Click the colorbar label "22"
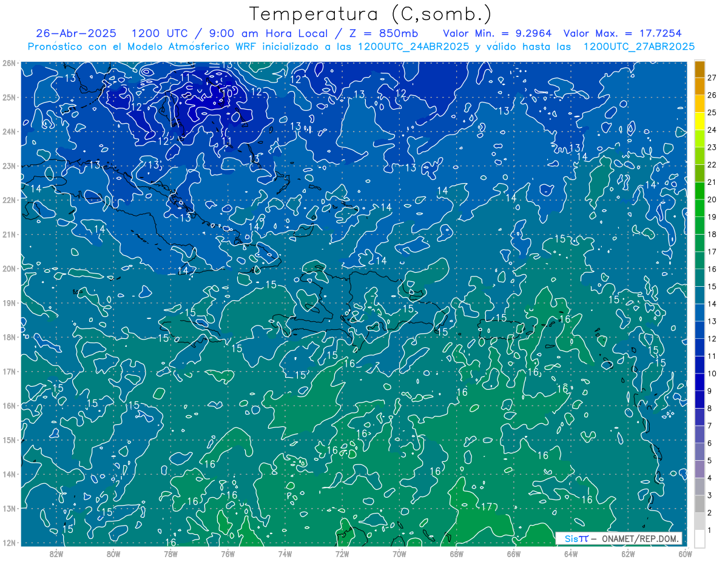The width and height of the screenshot is (728, 562). tap(712, 165)
